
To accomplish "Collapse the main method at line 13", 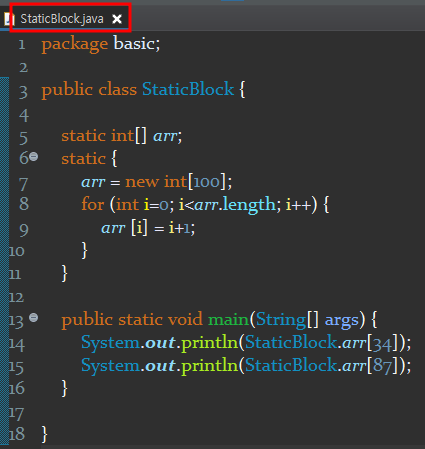I will coord(34,317).
